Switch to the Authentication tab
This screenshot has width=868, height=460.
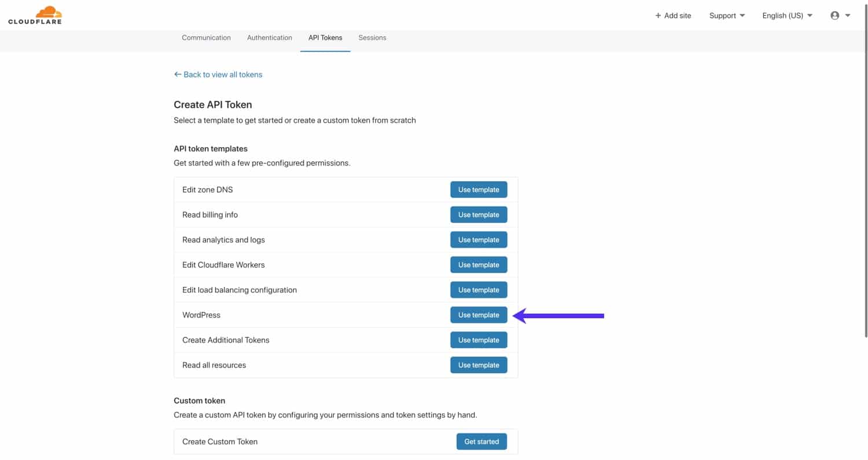point(269,38)
